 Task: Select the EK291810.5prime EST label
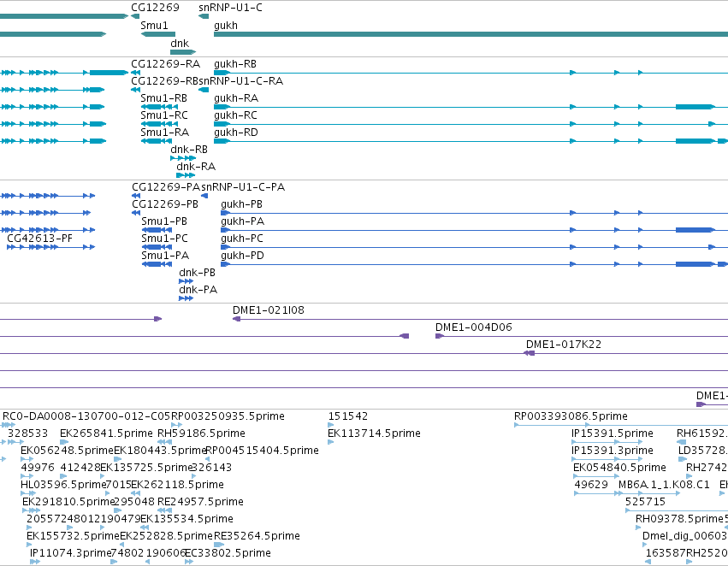pyautogui.click(x=68, y=503)
